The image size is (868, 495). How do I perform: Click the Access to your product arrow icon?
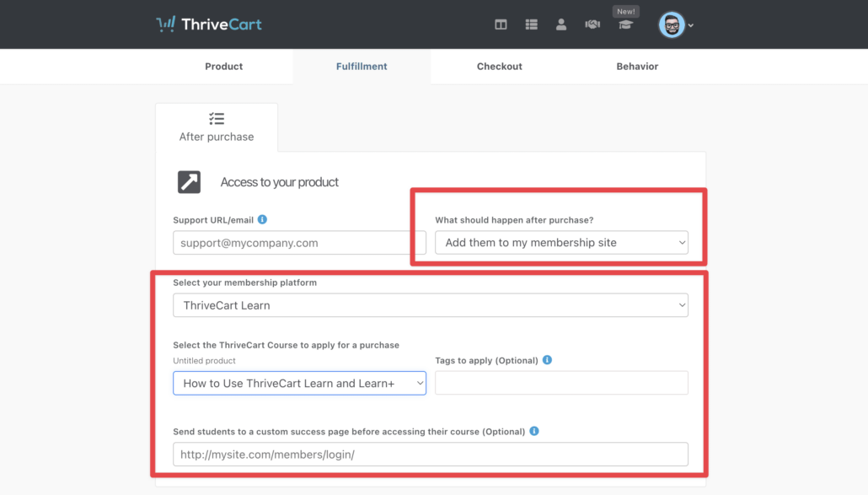pyautogui.click(x=189, y=182)
